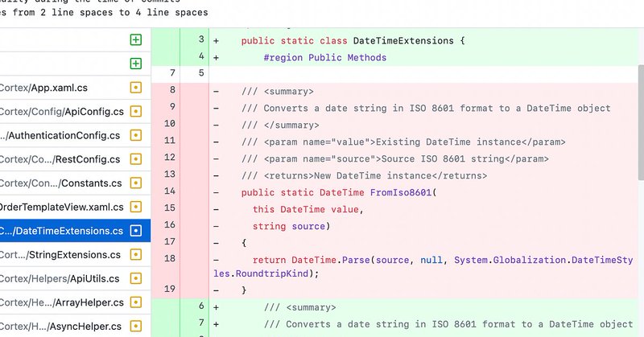Click modified icon next to ApiConfig.cs
This screenshot has width=644, height=337.
[136, 111]
